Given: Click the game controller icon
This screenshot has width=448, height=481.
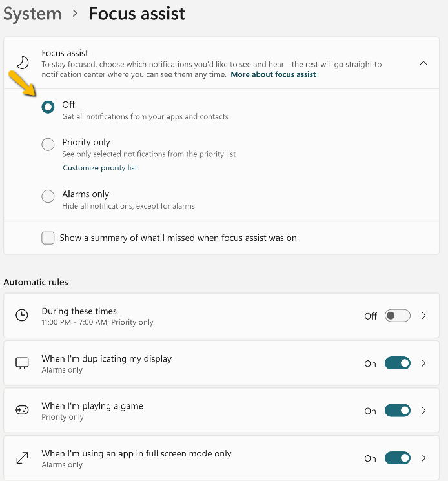Looking at the screenshot, I should 22,411.
